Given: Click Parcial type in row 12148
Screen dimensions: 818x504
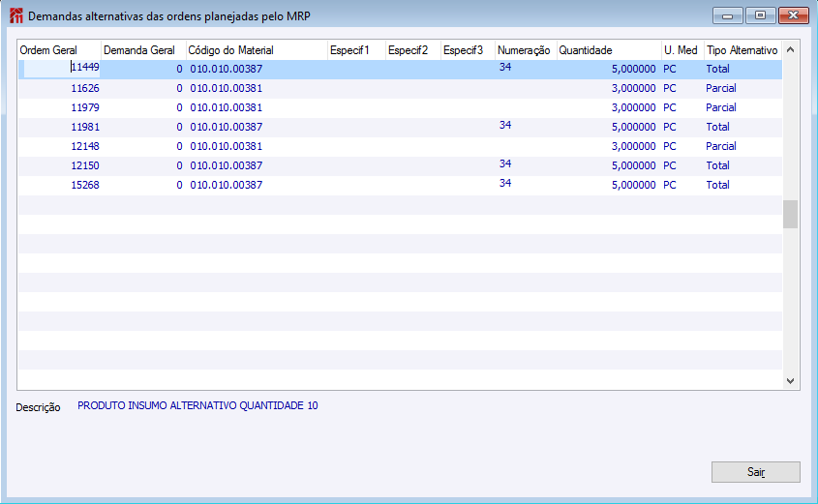Looking at the screenshot, I should [721, 146].
